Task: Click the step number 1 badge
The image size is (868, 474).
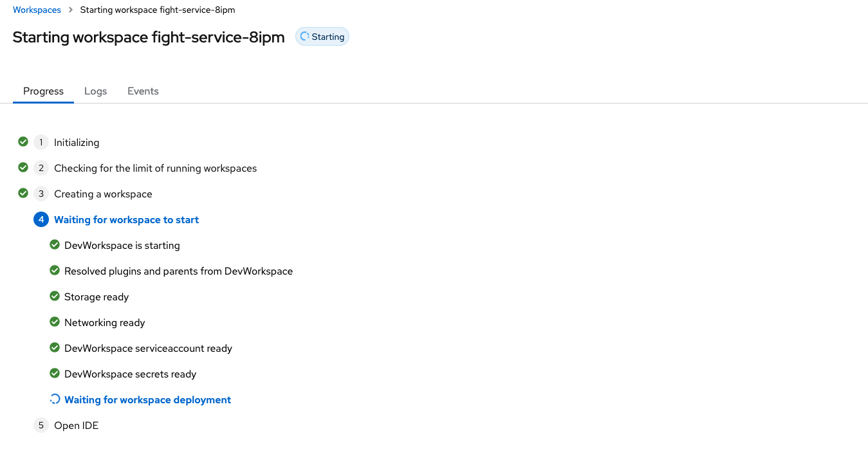Action: 41,142
